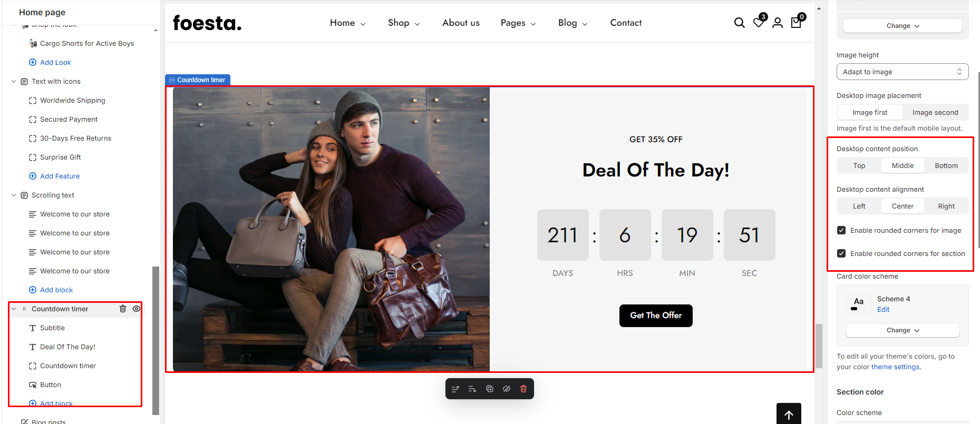The height and width of the screenshot is (424, 980).
Task: Click the back-to-top arrow button
Action: click(x=789, y=414)
